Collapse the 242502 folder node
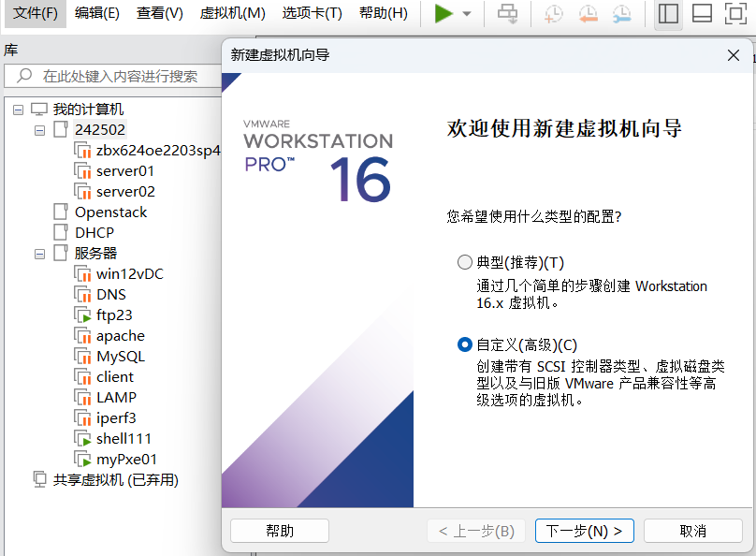 (39, 130)
